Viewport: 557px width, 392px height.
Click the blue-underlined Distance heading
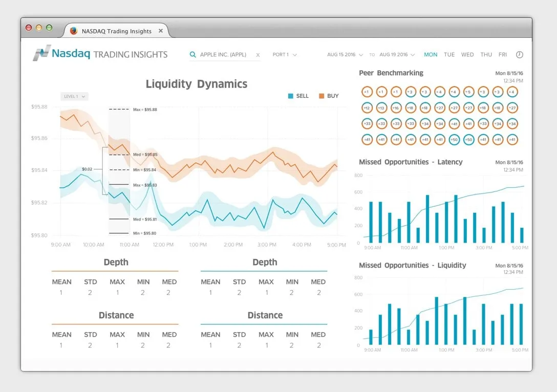point(265,315)
